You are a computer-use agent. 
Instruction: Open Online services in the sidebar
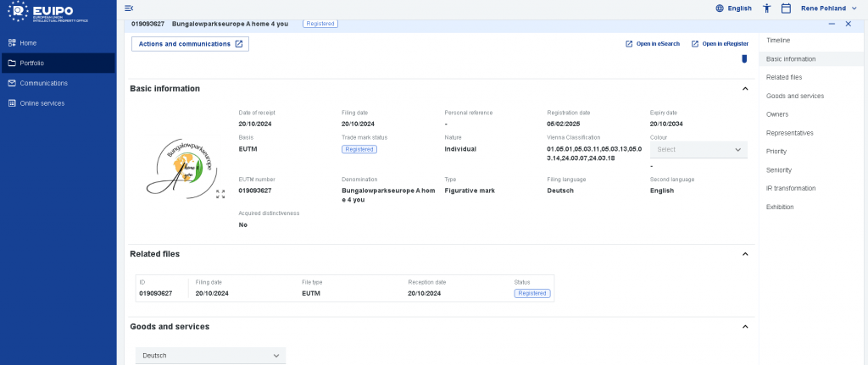(42, 103)
